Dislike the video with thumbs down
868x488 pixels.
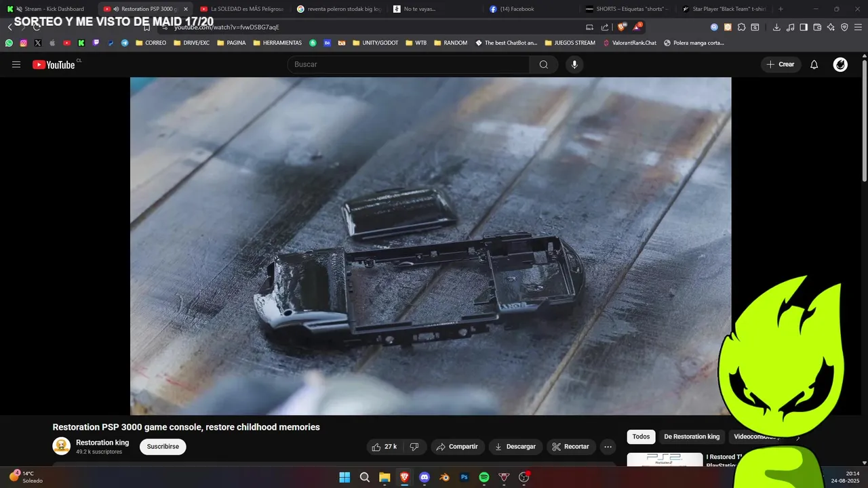click(414, 447)
